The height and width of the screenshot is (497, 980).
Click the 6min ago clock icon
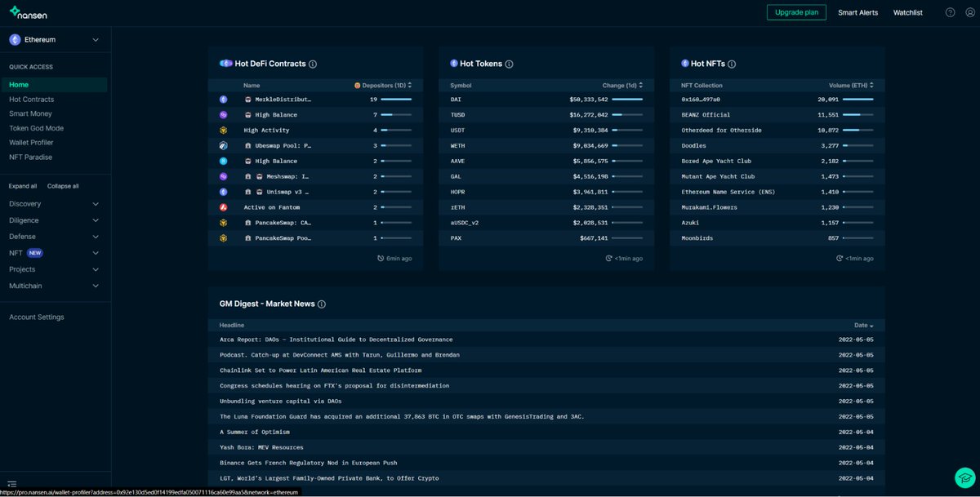381,258
